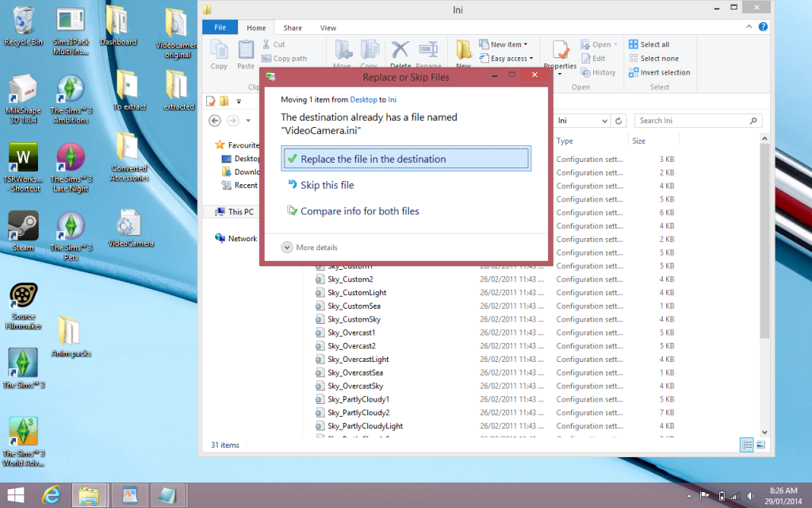The height and width of the screenshot is (508, 812).
Task: Click the Explorer help question mark icon
Action: click(x=763, y=27)
